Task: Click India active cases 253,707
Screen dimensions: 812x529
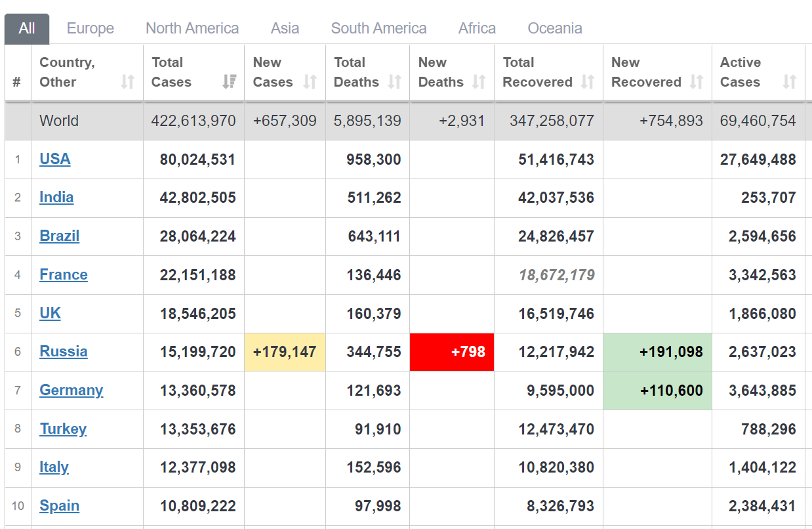Action: [769, 198]
